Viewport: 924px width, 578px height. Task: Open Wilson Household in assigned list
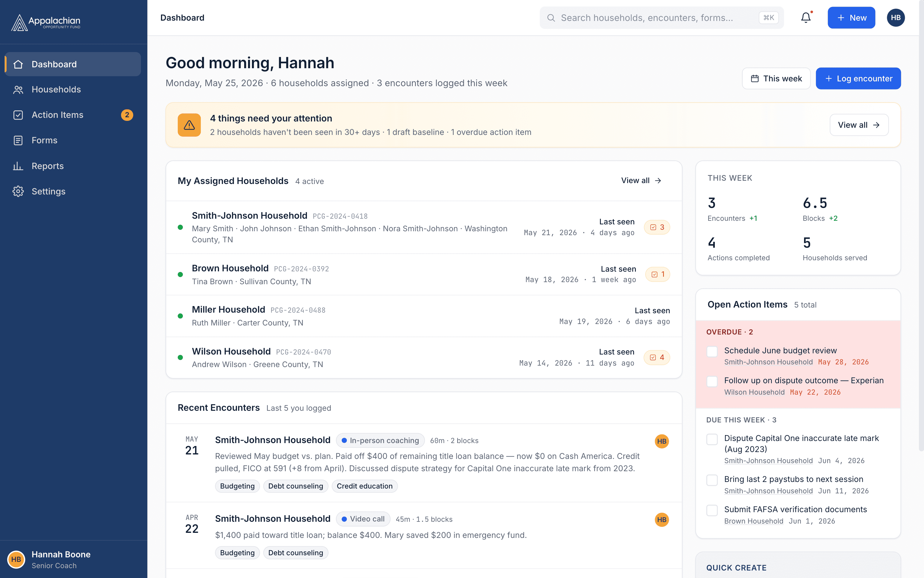click(424, 358)
